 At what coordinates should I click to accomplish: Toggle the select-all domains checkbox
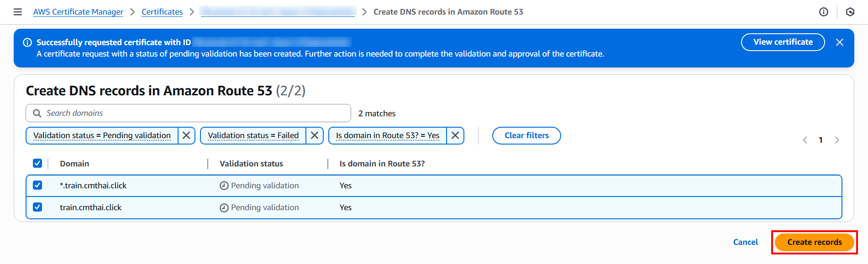point(37,163)
